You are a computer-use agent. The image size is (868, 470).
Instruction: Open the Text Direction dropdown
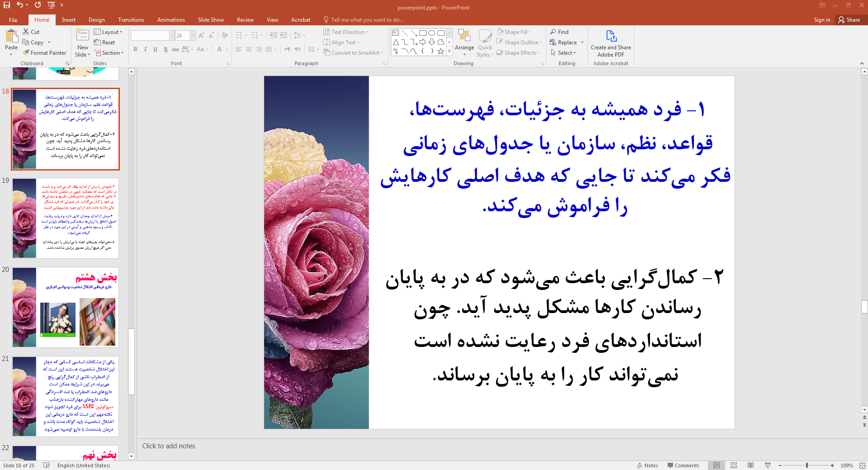click(346, 32)
